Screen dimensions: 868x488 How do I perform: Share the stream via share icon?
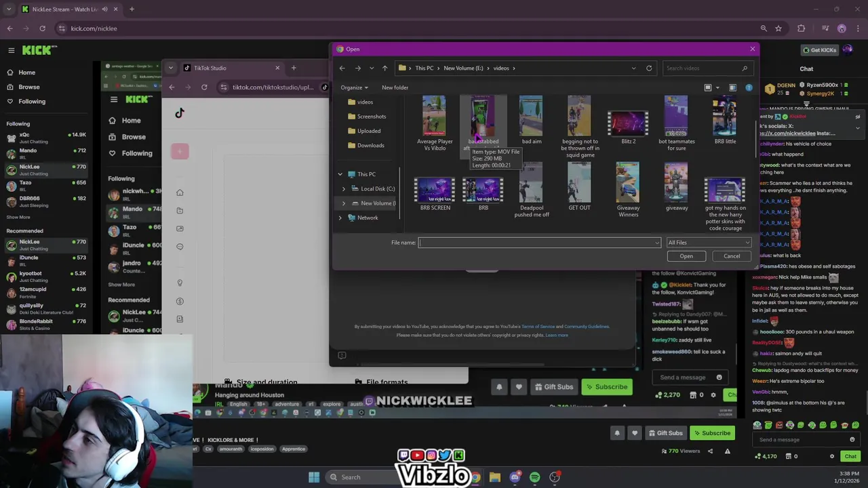pyautogui.click(x=710, y=451)
